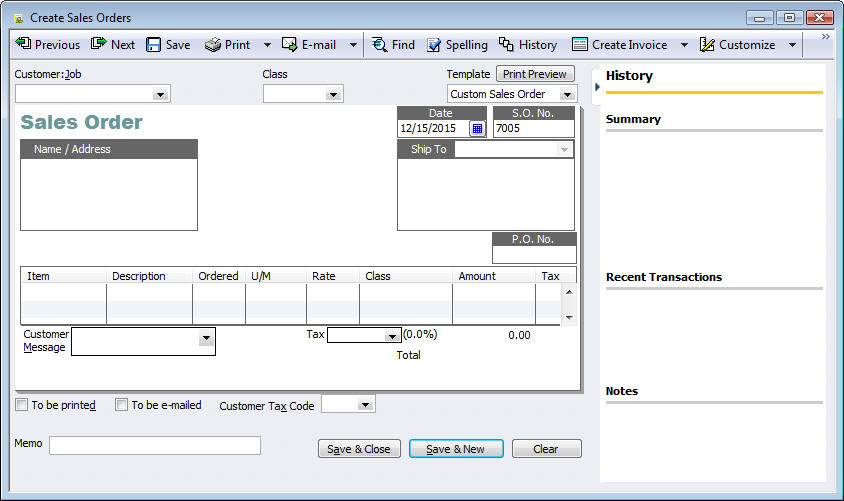This screenshot has height=501, width=844.
Task: Click the first row Description cell
Action: [x=149, y=292]
